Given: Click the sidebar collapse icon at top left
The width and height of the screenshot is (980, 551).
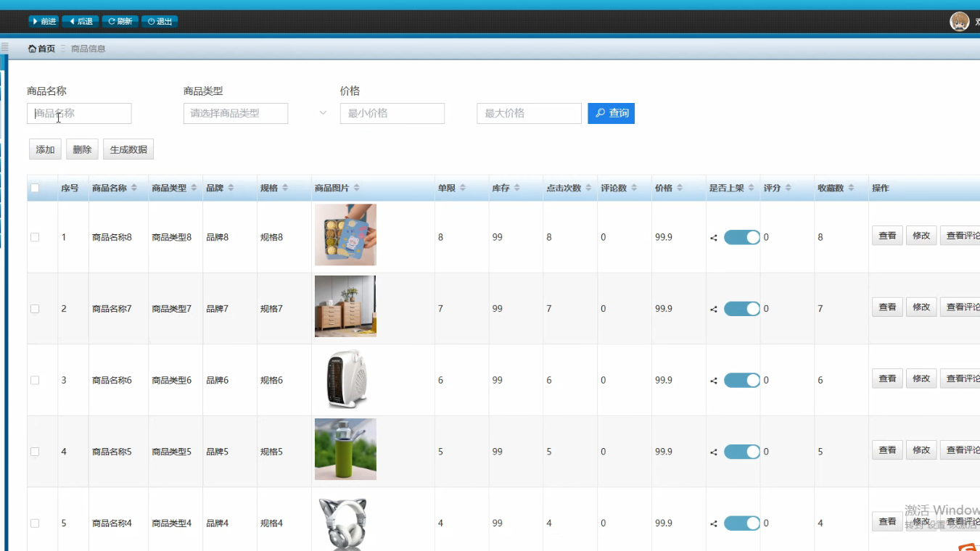Looking at the screenshot, I should [4, 47].
